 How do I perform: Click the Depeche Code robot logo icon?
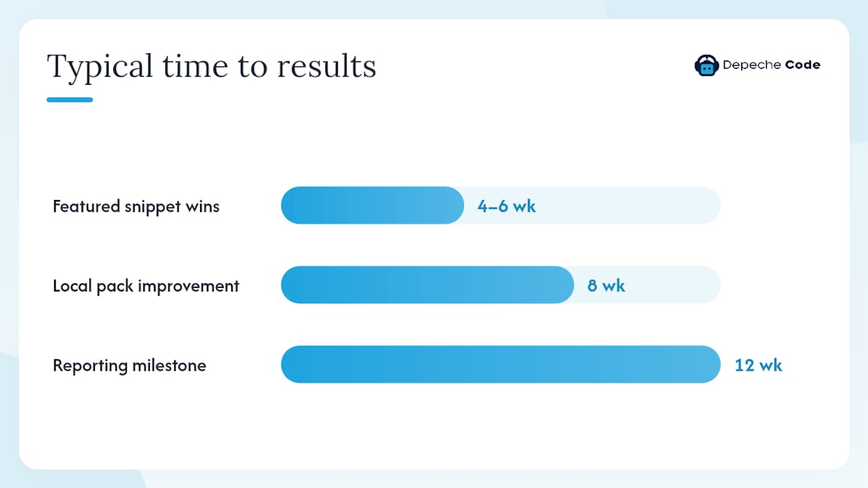(x=707, y=65)
